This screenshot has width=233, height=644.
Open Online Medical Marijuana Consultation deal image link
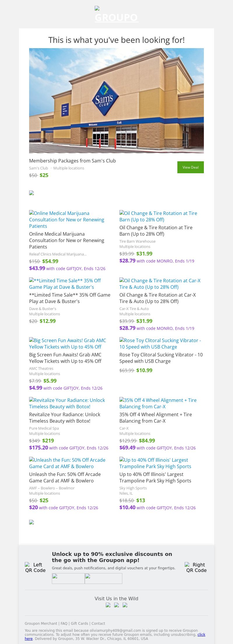[x=66, y=219]
